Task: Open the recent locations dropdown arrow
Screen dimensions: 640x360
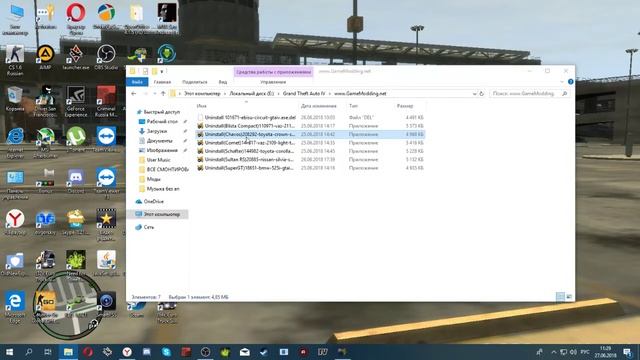Action: coord(155,93)
